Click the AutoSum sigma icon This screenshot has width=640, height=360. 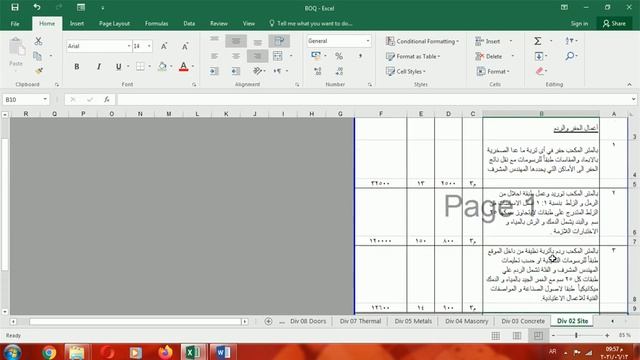tap(538, 41)
